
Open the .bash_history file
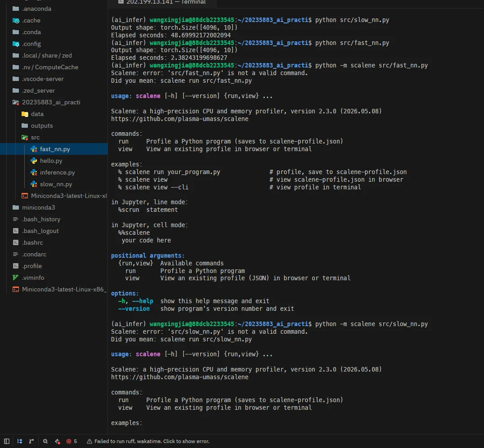tap(54, 219)
